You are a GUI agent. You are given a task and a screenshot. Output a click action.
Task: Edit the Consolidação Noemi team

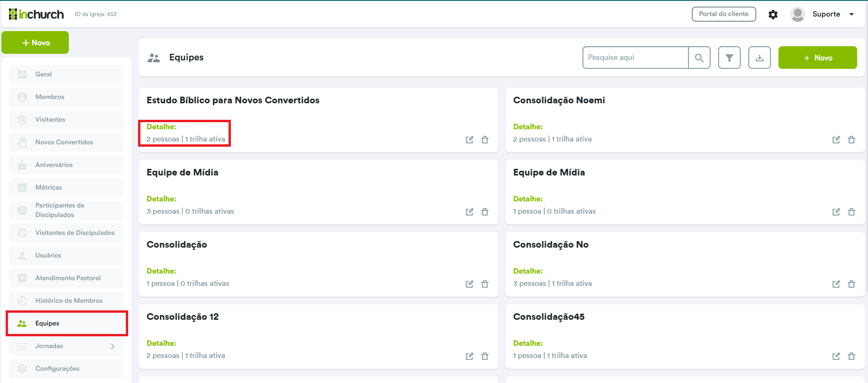[836, 140]
